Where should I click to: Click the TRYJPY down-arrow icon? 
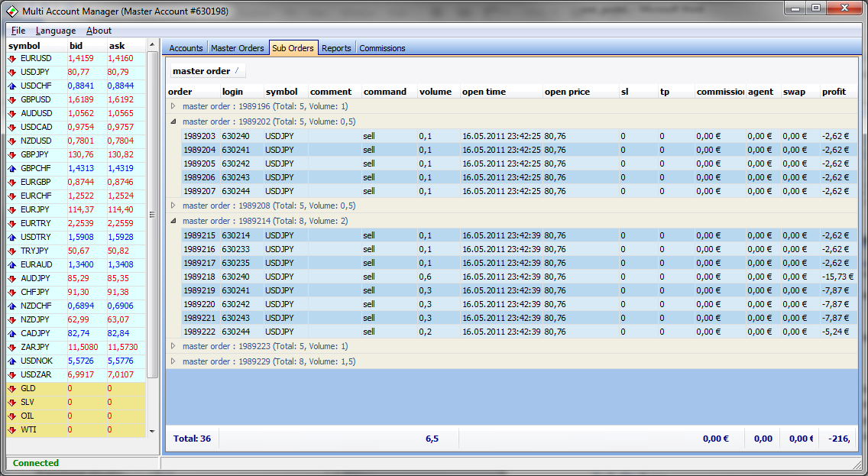[12, 251]
